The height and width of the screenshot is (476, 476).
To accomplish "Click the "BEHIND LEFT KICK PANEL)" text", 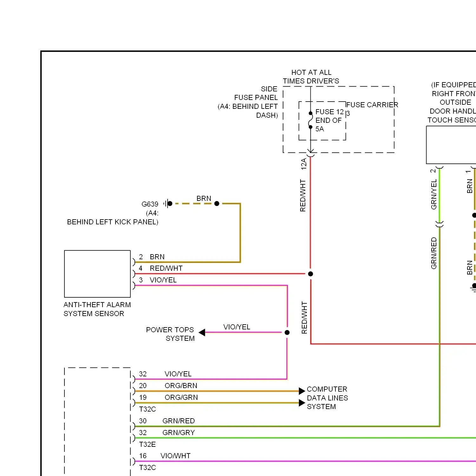I will pos(113,222).
